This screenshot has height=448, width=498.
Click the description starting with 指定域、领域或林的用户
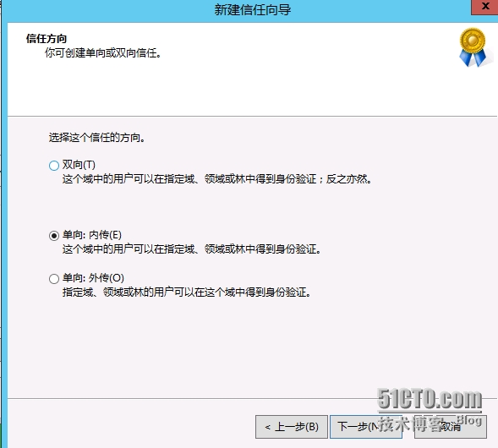point(186,292)
